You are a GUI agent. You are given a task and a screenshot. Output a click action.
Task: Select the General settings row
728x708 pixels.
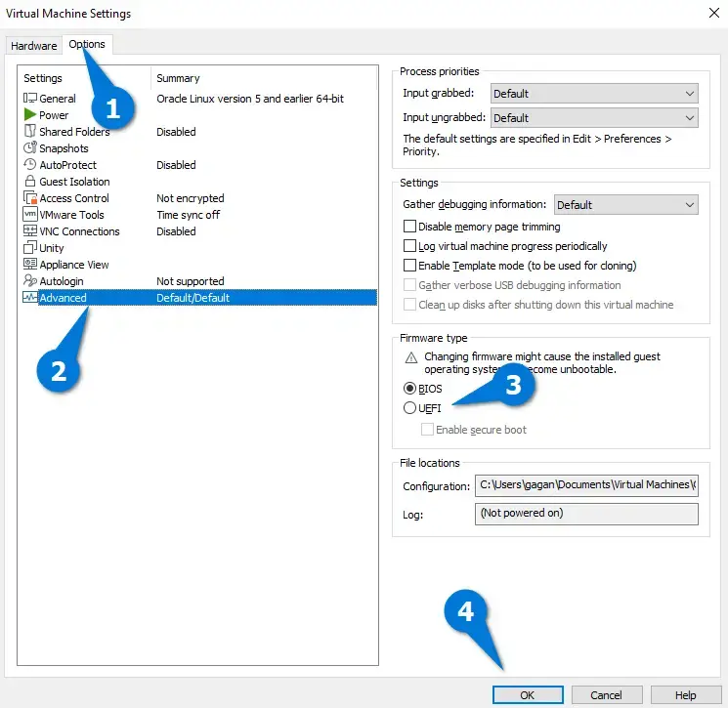tap(199, 99)
